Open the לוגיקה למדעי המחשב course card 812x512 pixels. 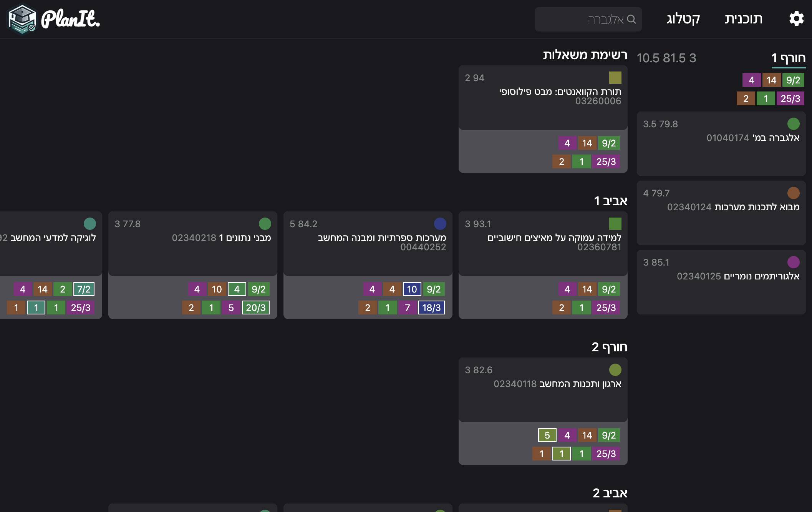pyautogui.click(x=51, y=244)
